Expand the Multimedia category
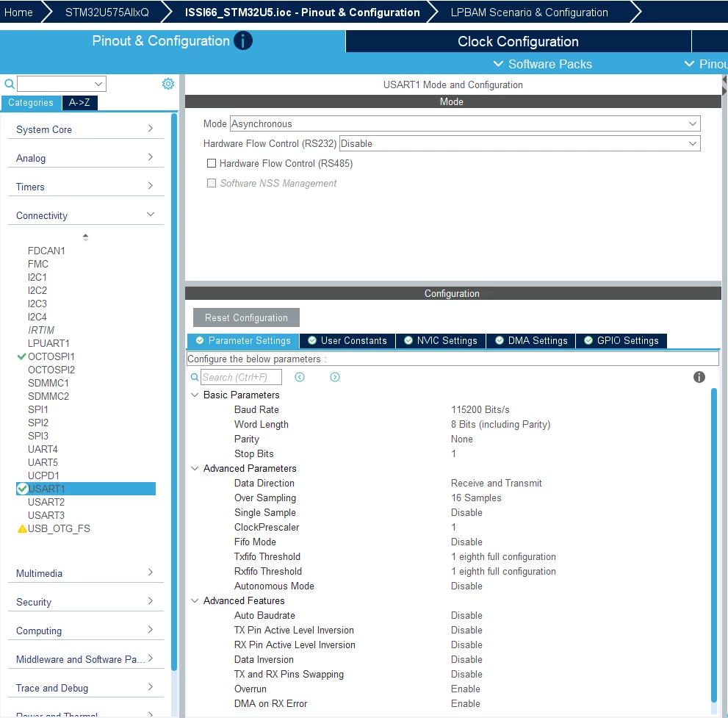The width and height of the screenshot is (728, 718). coord(86,573)
